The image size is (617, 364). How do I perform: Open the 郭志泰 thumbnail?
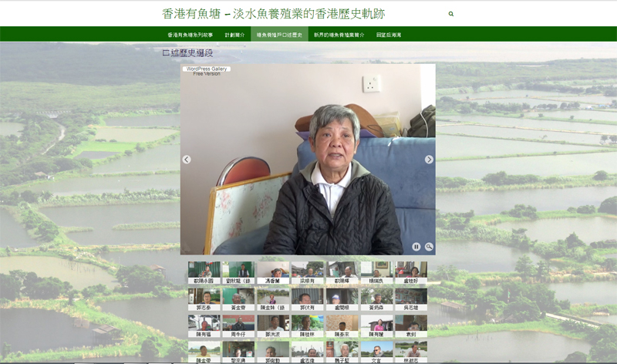(x=204, y=298)
